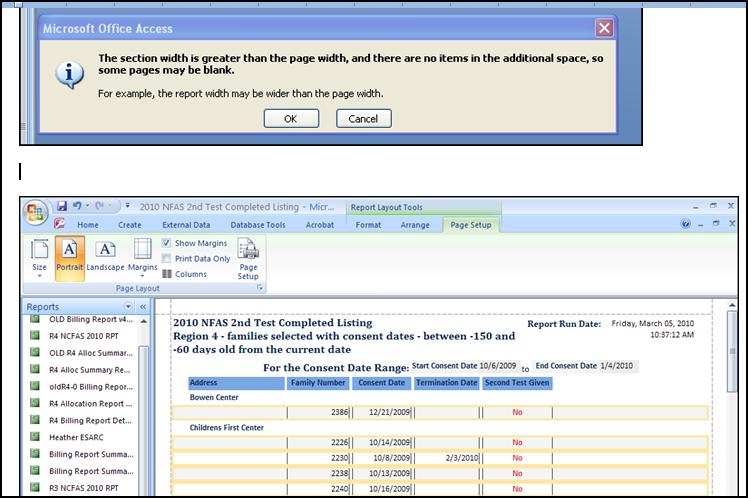Click the navigation pane scroll up arrow
Screen dimensions: 748x498
(144, 322)
